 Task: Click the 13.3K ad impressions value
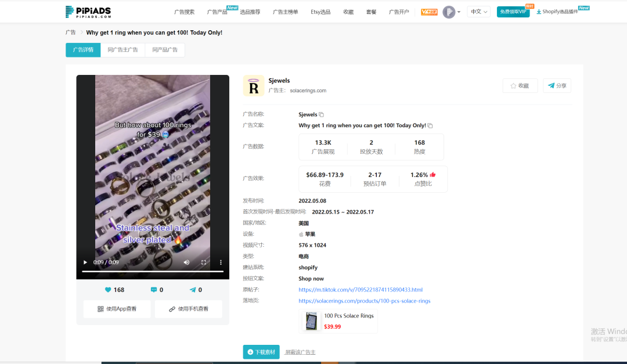(x=323, y=142)
